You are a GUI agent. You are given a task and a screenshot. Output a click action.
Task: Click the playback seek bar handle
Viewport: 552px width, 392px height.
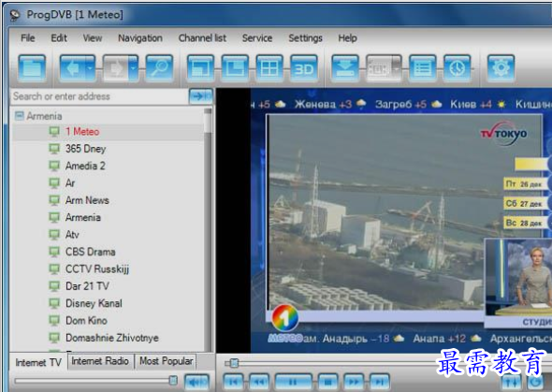[x=234, y=363]
